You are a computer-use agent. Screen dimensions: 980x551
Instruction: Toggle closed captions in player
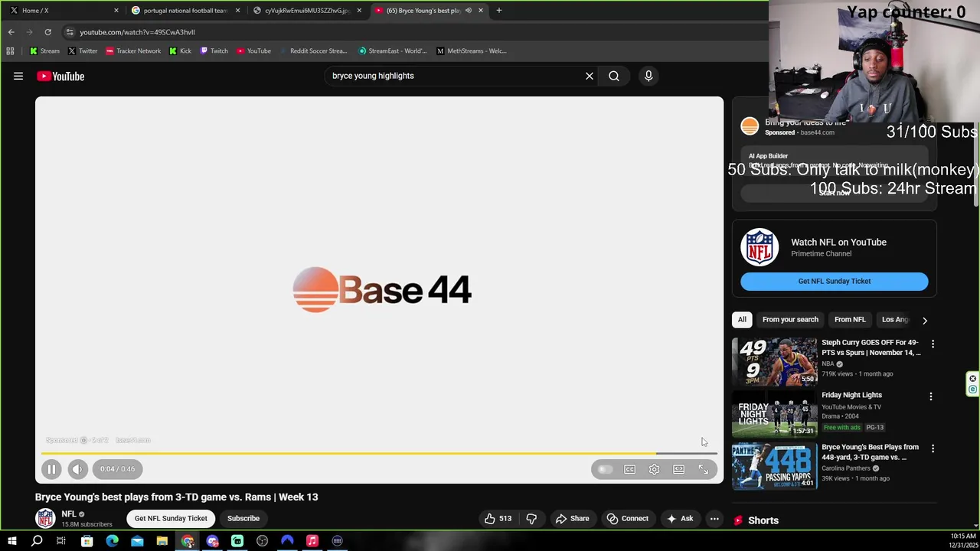click(x=629, y=469)
